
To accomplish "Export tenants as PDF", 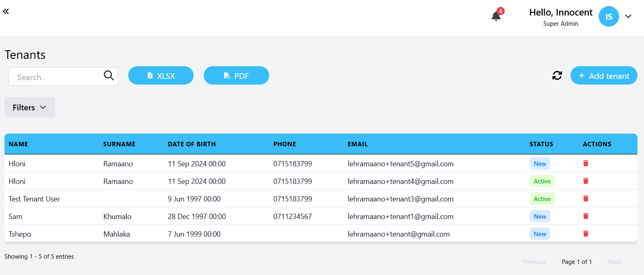I will click(236, 76).
